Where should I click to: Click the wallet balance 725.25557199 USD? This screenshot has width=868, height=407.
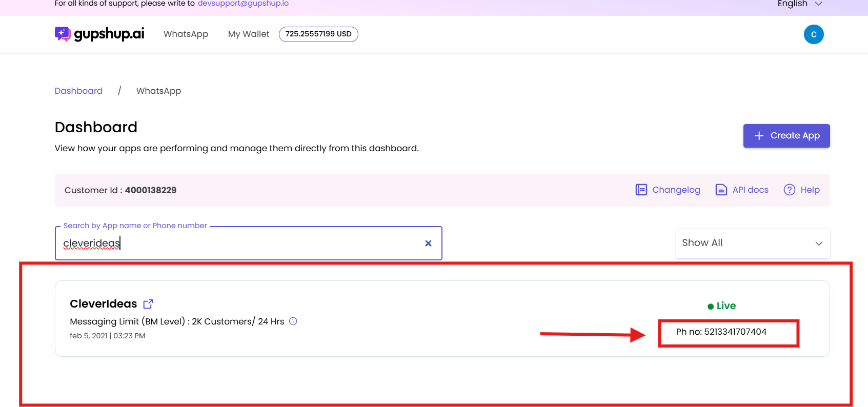318,34
